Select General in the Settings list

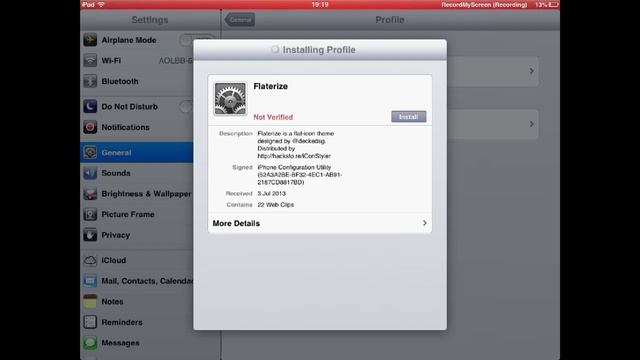pyautogui.click(x=137, y=152)
